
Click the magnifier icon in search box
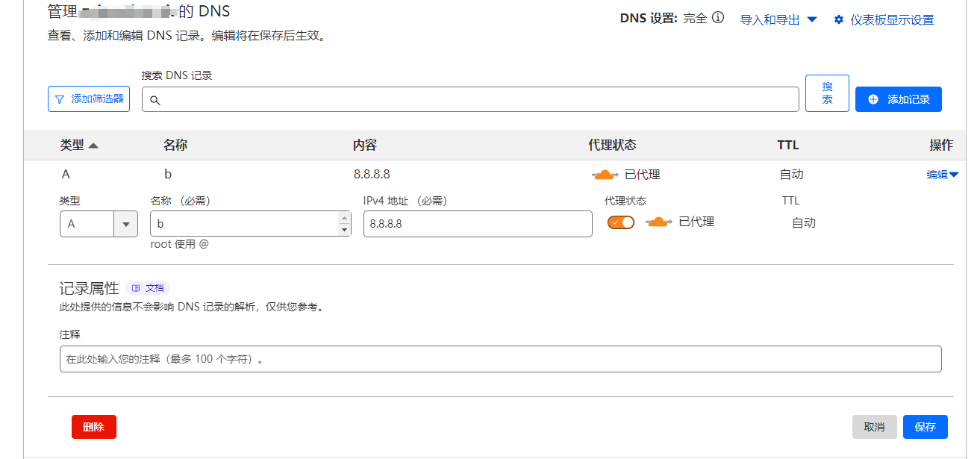tap(155, 100)
